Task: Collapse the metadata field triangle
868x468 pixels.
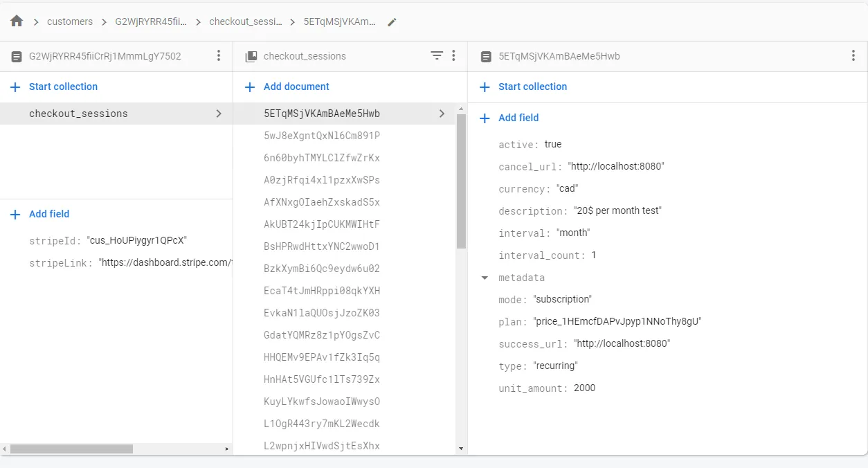Action: (x=485, y=278)
